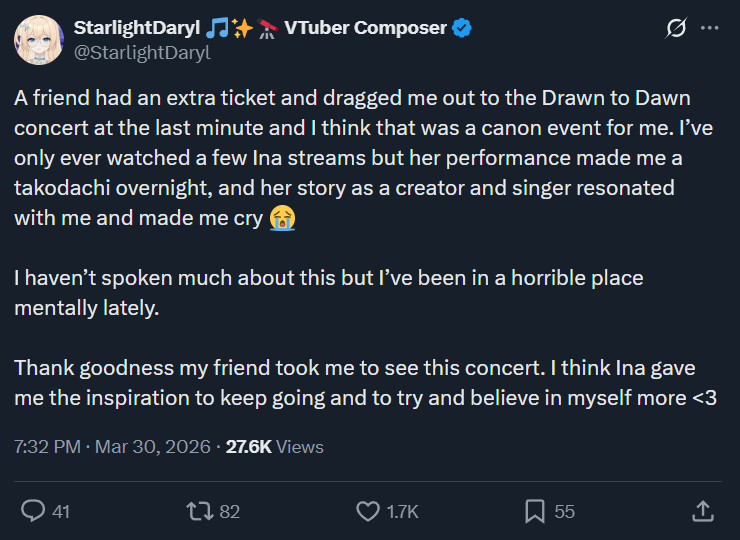Repost this tweet using the retweet icon
740x540 pixels.
[200, 511]
